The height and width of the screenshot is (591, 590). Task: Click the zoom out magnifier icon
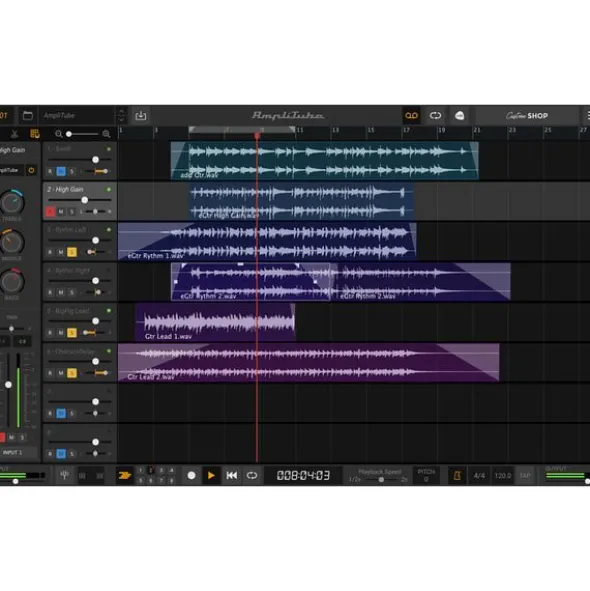pyautogui.click(x=58, y=134)
